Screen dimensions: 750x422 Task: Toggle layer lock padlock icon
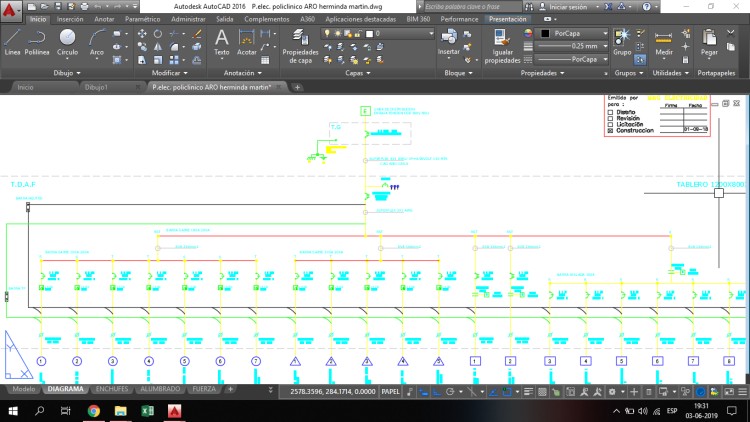click(358, 33)
